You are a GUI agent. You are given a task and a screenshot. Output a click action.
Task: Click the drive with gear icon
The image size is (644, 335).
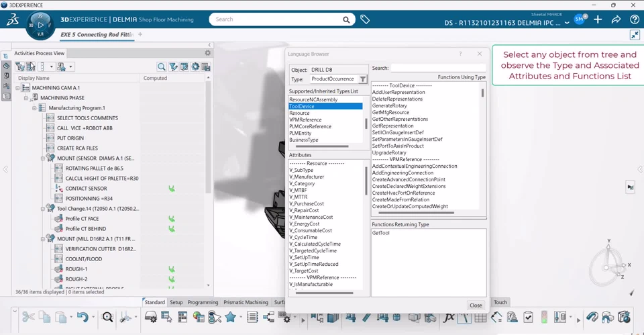pyautogui.click(x=151, y=318)
